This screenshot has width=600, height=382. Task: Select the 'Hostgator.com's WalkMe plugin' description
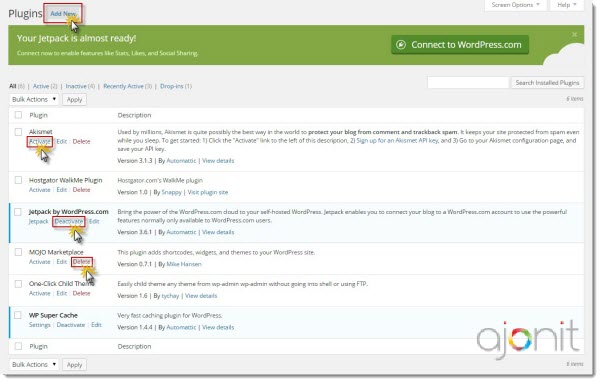160,181
